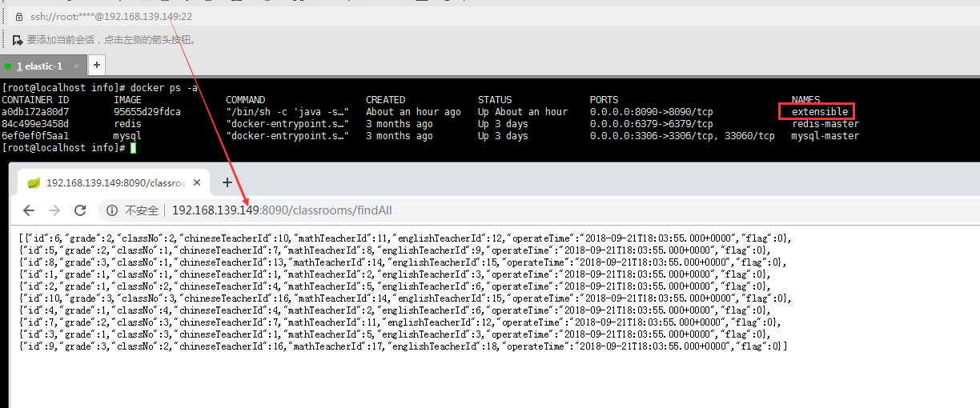
Task: Click container ID 84c499e3458d
Action: coord(35,124)
